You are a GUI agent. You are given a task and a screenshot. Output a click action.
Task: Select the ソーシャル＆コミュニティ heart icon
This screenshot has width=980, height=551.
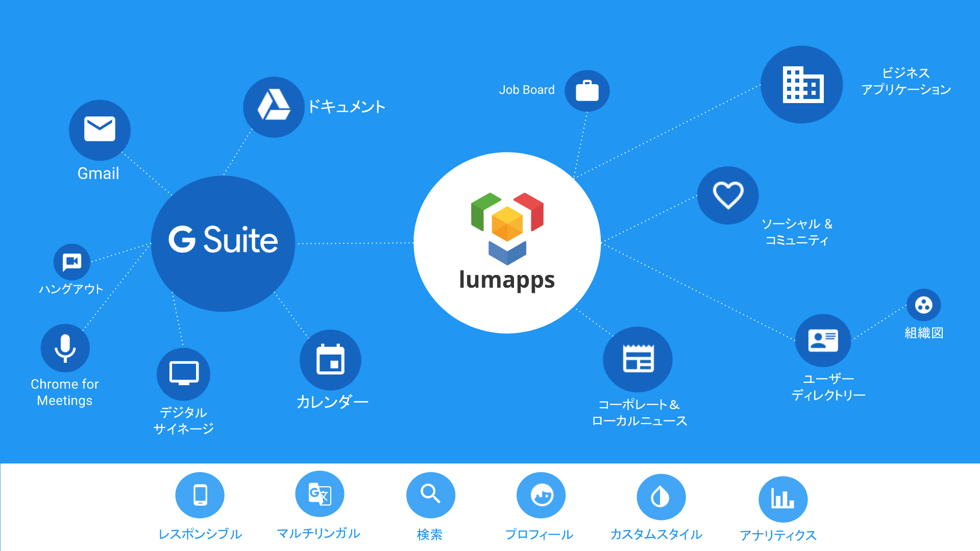pyautogui.click(x=728, y=195)
